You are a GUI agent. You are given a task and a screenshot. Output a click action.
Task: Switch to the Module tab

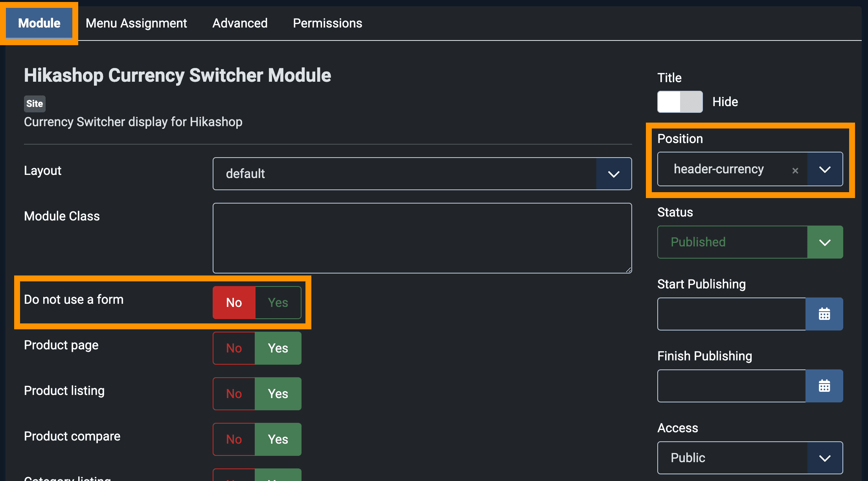pos(39,23)
